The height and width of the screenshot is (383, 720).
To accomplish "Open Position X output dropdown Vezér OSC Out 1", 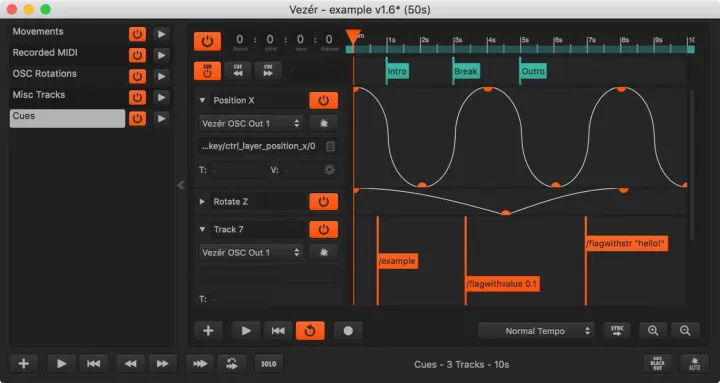I will coord(251,124).
